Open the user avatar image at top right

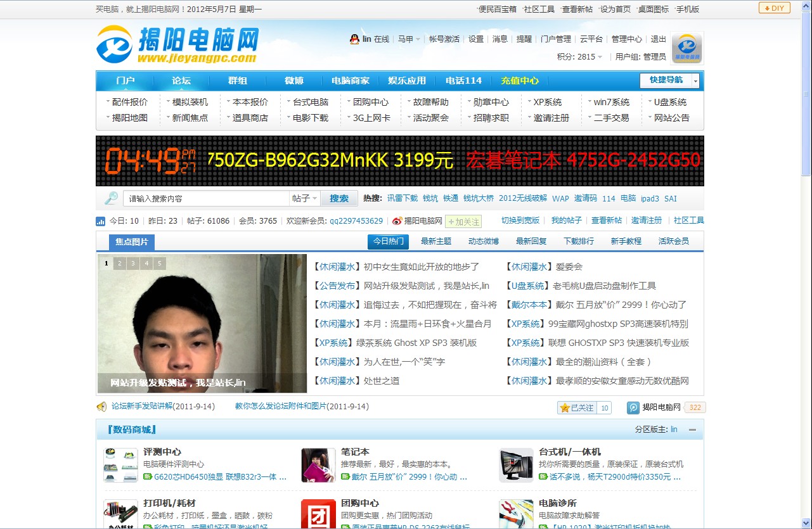687,48
